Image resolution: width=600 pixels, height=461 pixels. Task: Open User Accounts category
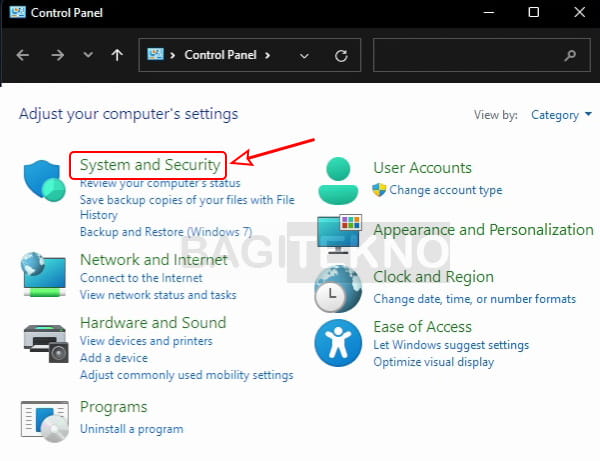(422, 168)
